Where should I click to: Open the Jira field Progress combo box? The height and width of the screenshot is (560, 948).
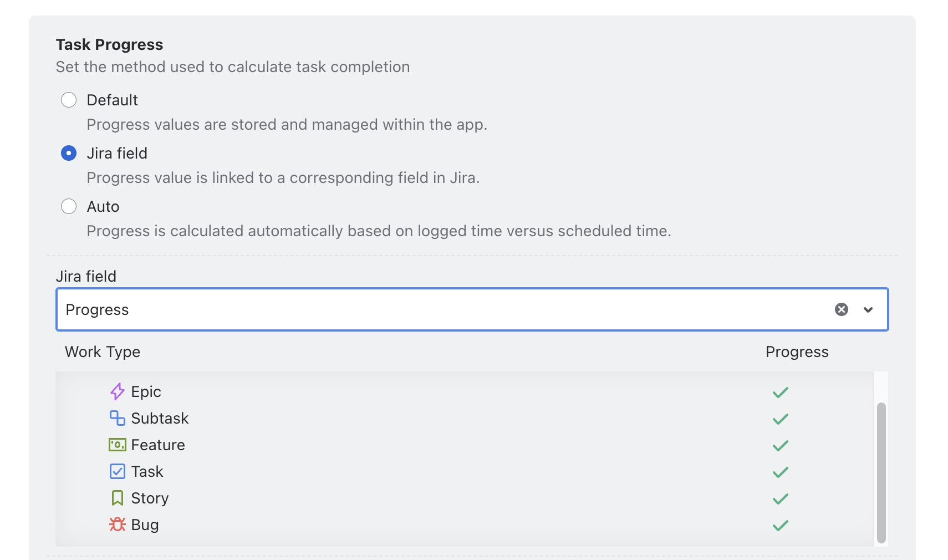click(444, 309)
